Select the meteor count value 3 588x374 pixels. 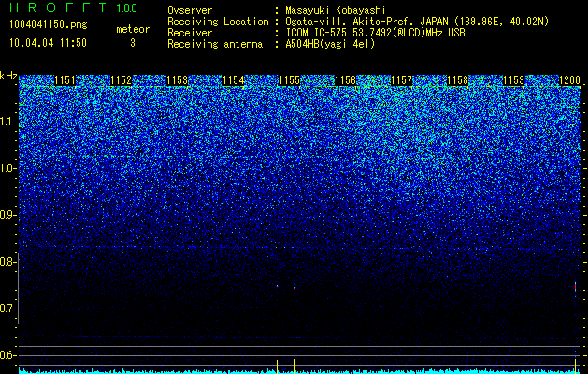click(133, 43)
